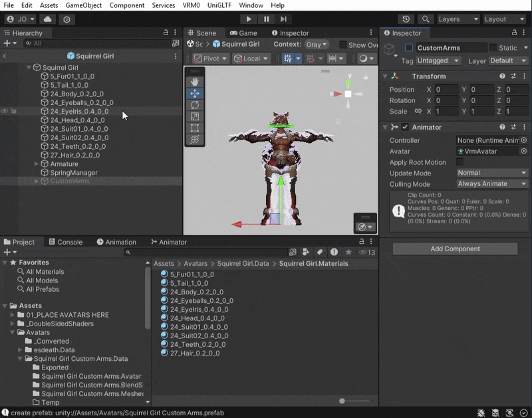
Task: Click the Project search field
Action: [206, 252]
